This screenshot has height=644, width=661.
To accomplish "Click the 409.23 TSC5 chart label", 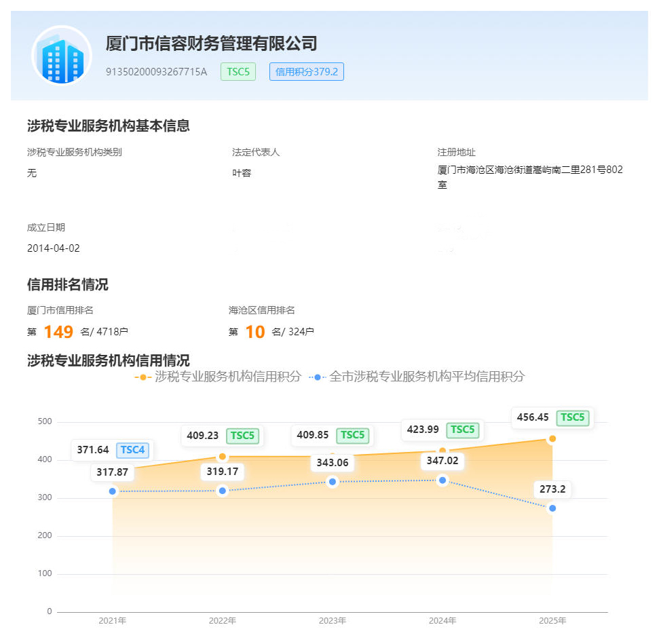I will tap(223, 436).
